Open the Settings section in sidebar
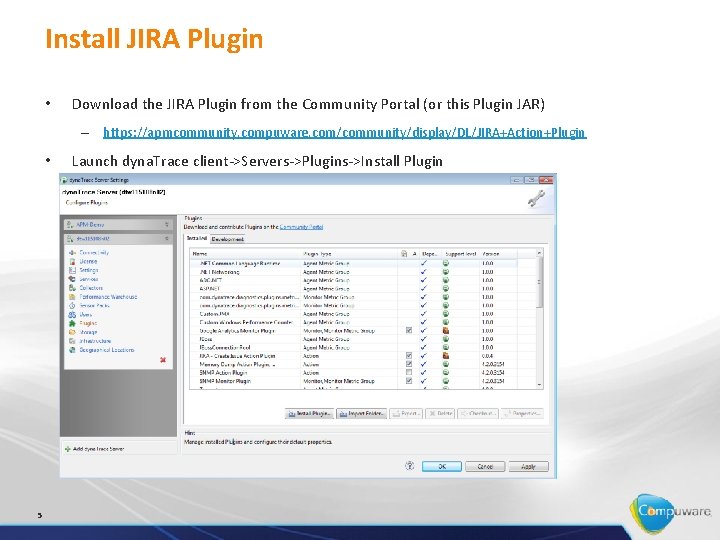This screenshot has width=720, height=540. click(x=89, y=270)
